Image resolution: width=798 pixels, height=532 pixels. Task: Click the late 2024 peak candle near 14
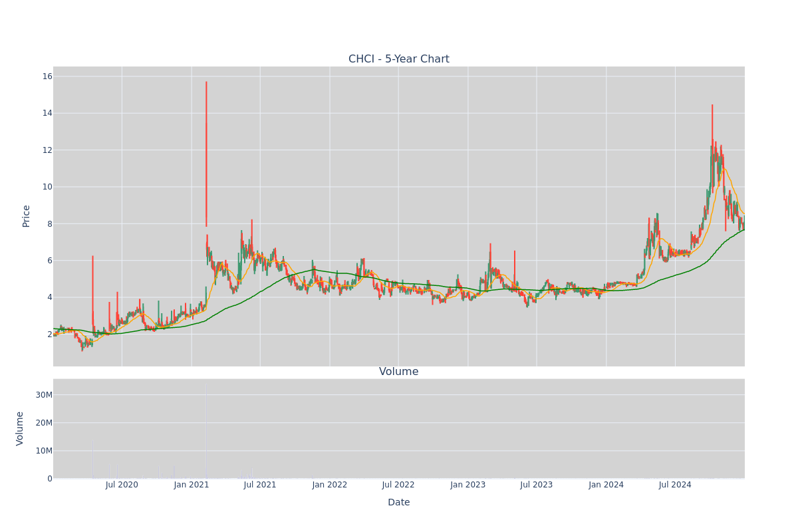[x=712, y=148]
